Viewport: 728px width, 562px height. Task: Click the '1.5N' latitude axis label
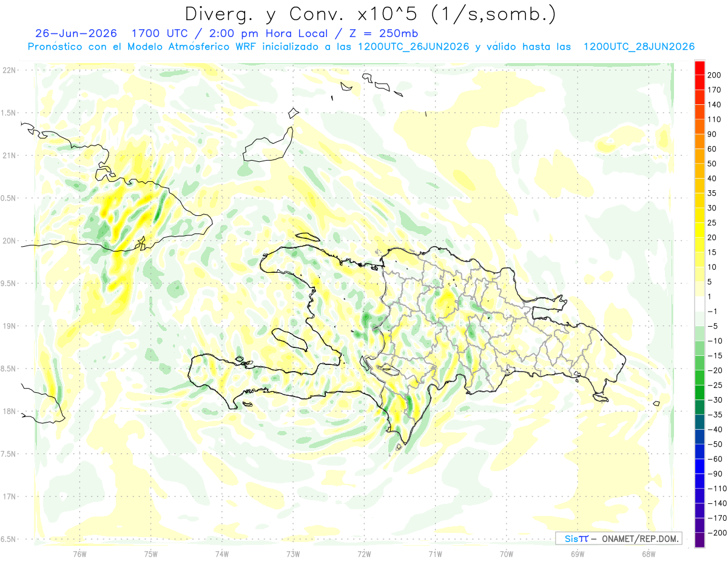click(x=8, y=113)
